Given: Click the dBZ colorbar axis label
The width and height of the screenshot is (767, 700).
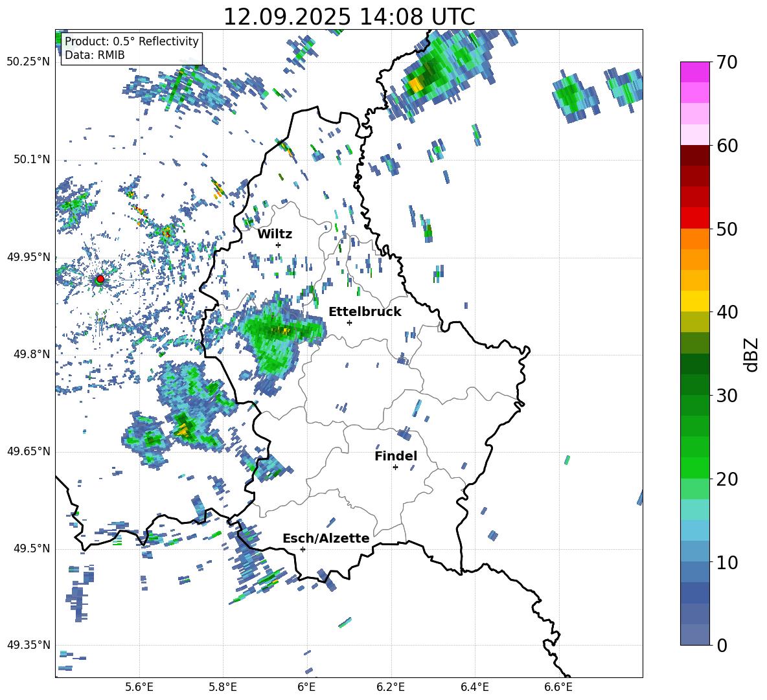Looking at the screenshot, I should coord(752,354).
